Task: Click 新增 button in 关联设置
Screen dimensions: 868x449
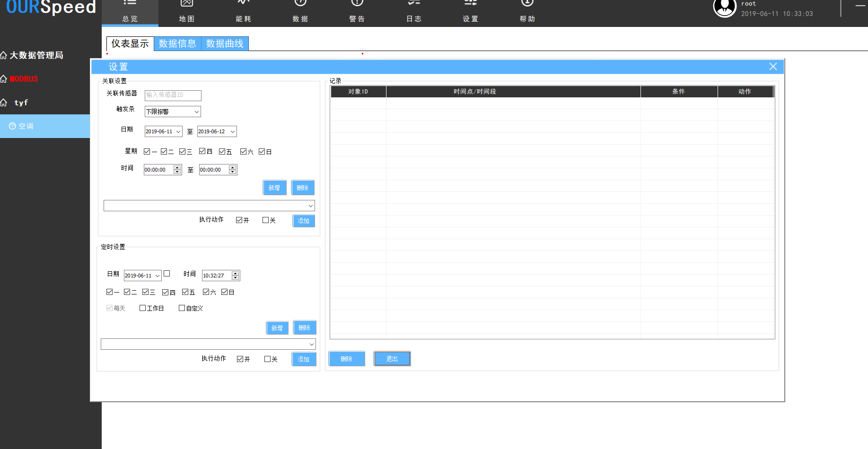Action: point(274,188)
